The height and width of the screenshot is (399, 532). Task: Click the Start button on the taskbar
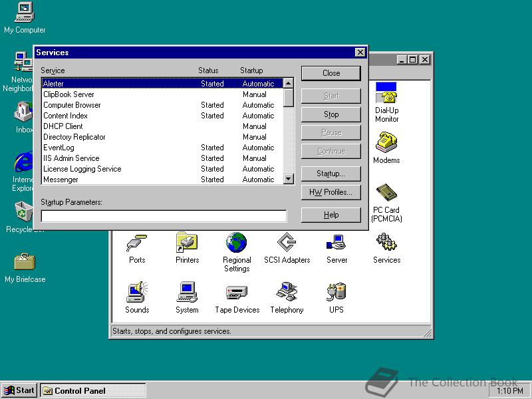pyautogui.click(x=19, y=390)
